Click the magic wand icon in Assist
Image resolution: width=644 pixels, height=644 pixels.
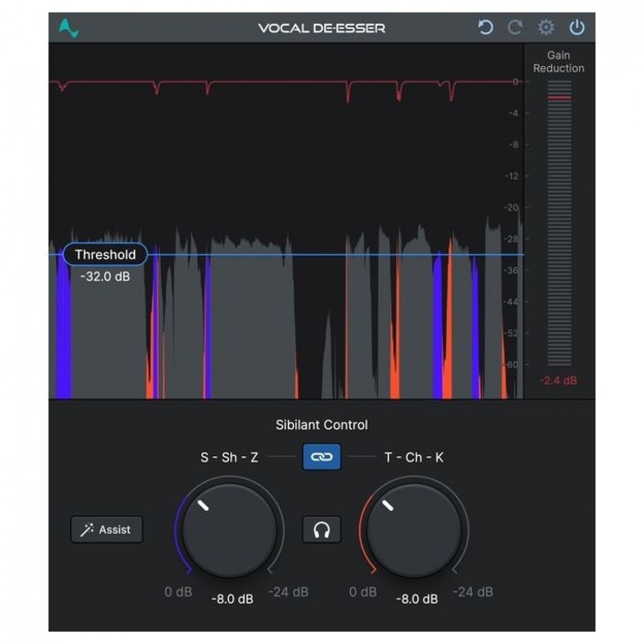point(87,530)
